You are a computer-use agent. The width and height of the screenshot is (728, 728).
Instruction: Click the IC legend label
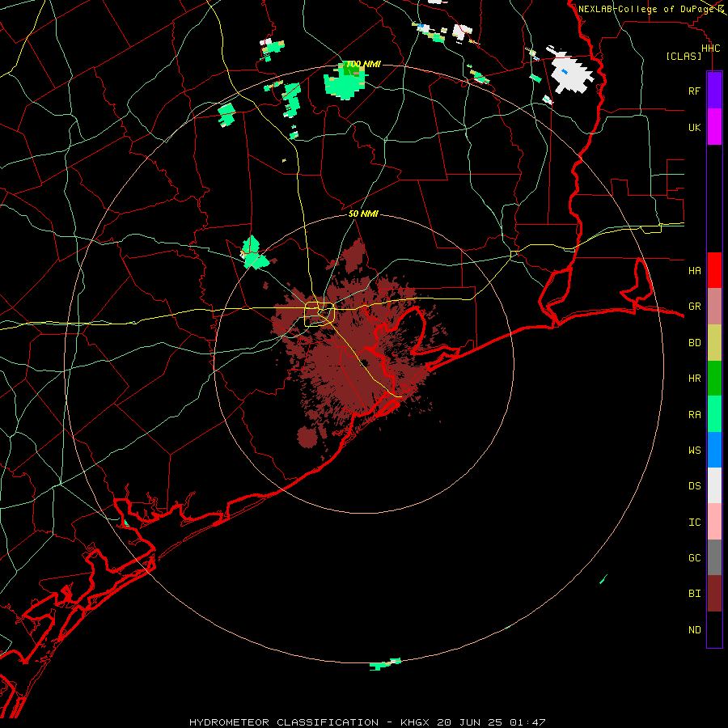694,523
